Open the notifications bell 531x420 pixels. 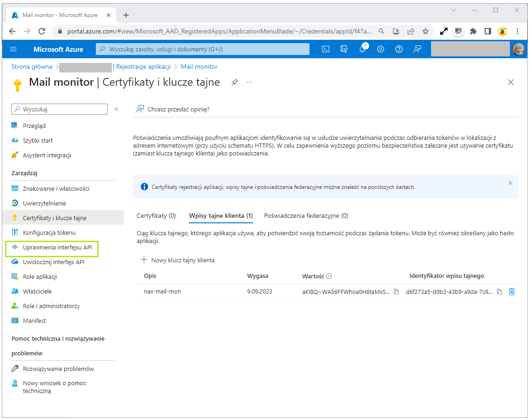362,50
